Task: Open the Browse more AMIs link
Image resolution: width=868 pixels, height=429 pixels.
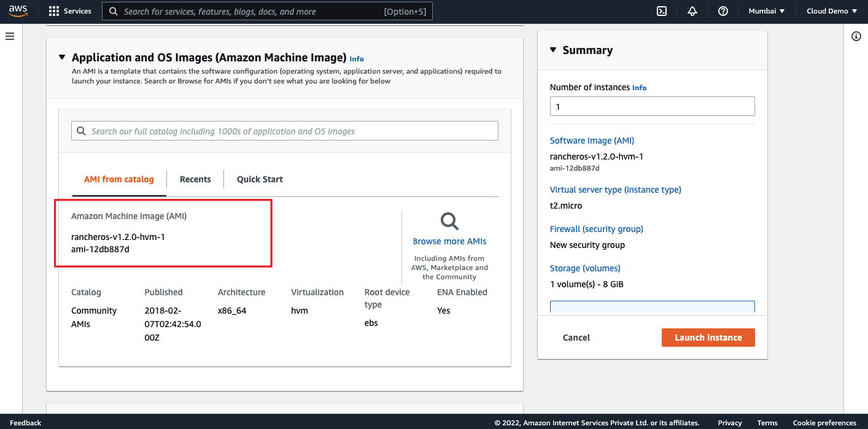Action: tap(450, 241)
